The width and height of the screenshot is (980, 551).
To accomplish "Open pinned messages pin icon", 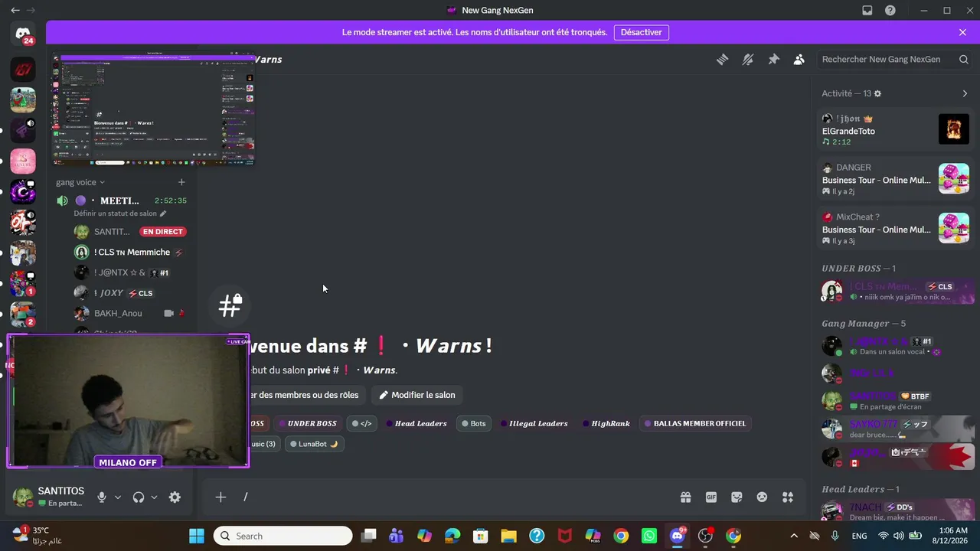I will [773, 60].
